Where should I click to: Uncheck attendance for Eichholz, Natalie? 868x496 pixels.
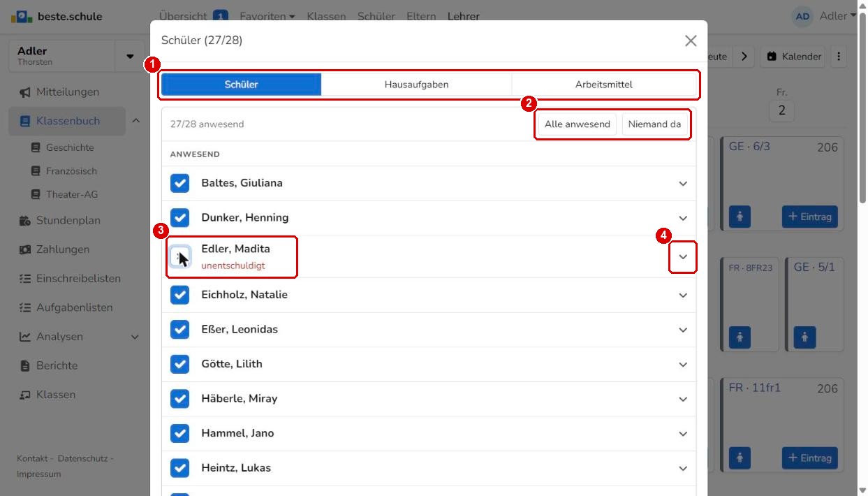pyautogui.click(x=180, y=295)
